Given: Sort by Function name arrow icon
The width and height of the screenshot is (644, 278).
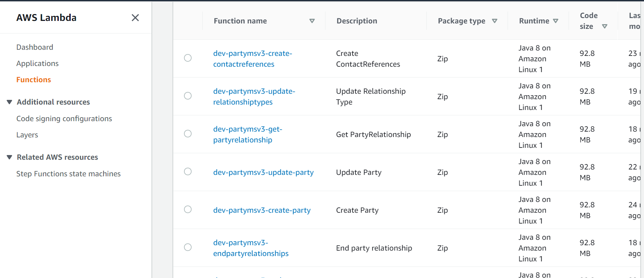Looking at the screenshot, I should click(x=312, y=21).
